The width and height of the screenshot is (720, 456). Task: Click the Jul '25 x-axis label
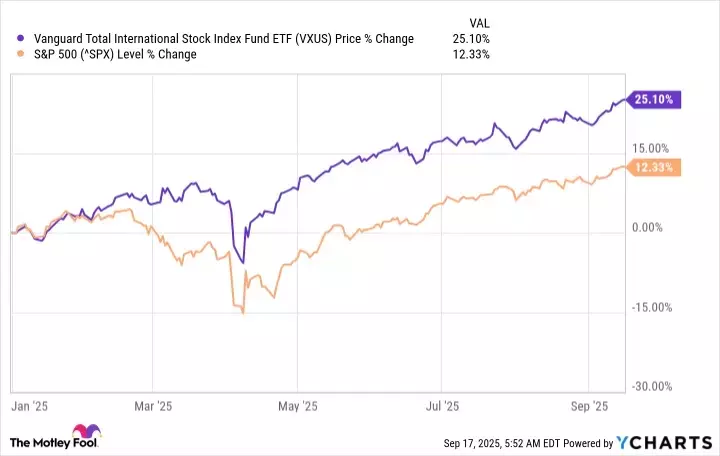441,406
